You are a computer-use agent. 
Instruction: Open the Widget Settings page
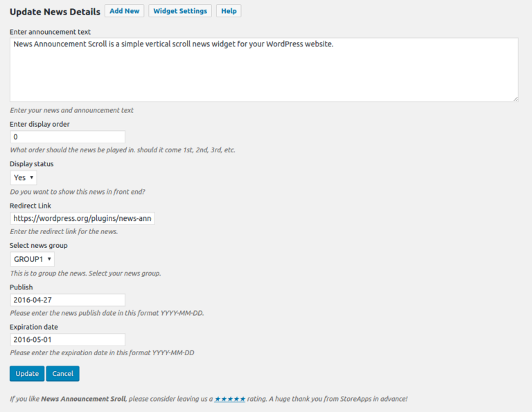[180, 11]
